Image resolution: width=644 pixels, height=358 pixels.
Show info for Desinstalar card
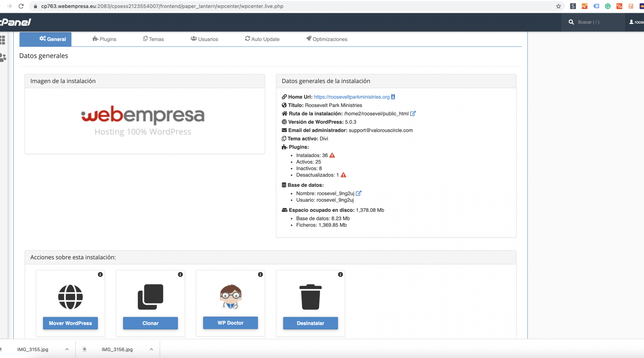[x=340, y=274]
